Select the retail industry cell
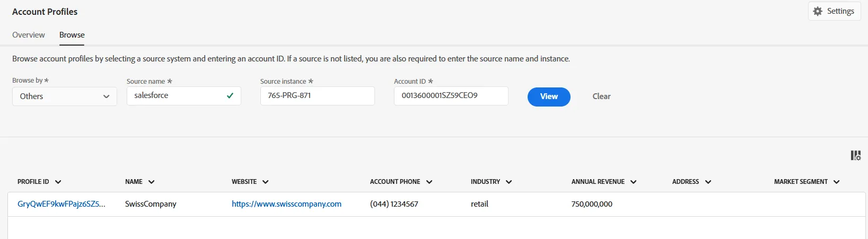 pos(479,204)
